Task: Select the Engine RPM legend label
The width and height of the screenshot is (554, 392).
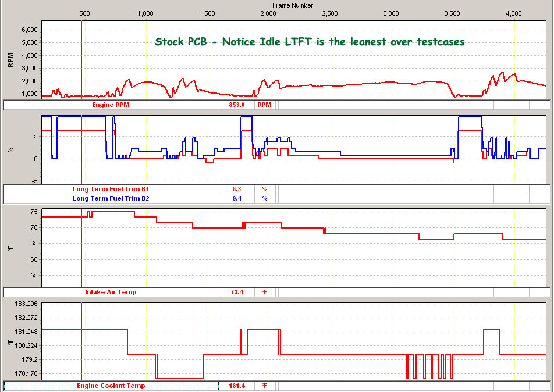Action: click(111, 105)
